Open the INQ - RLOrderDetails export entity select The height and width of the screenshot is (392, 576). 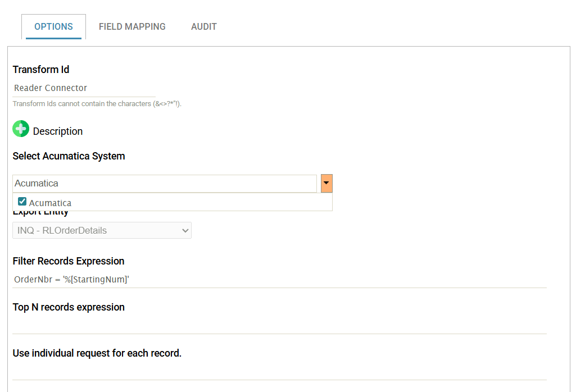(x=96, y=230)
